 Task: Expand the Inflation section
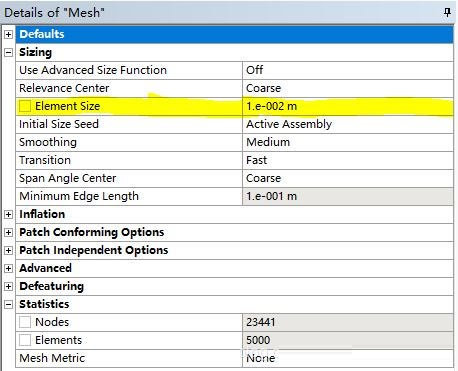pos(9,214)
